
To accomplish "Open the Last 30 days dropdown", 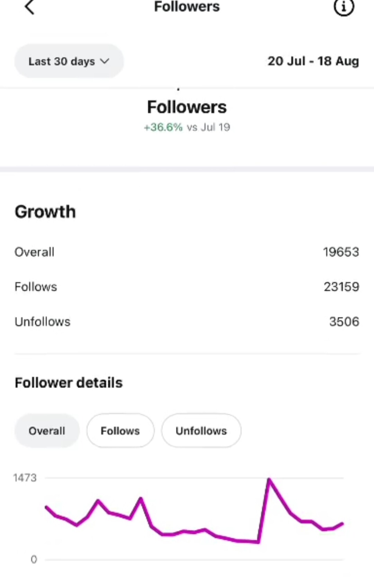I will tap(69, 61).
